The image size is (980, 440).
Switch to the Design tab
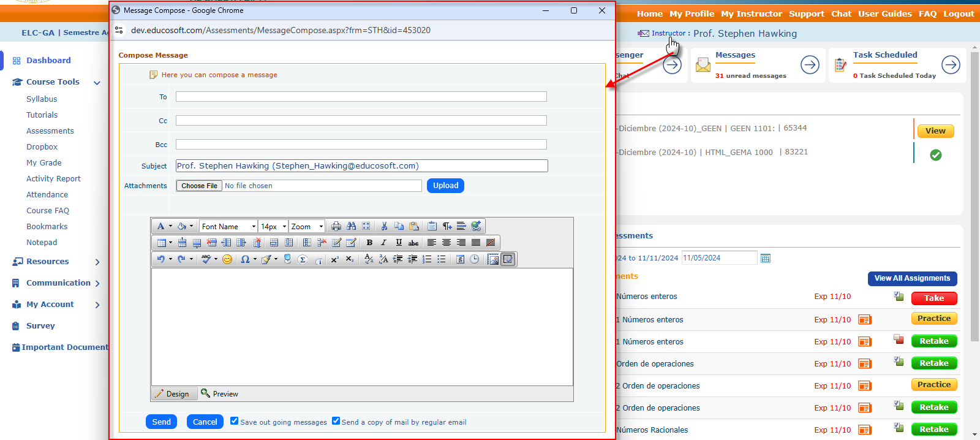(x=172, y=394)
